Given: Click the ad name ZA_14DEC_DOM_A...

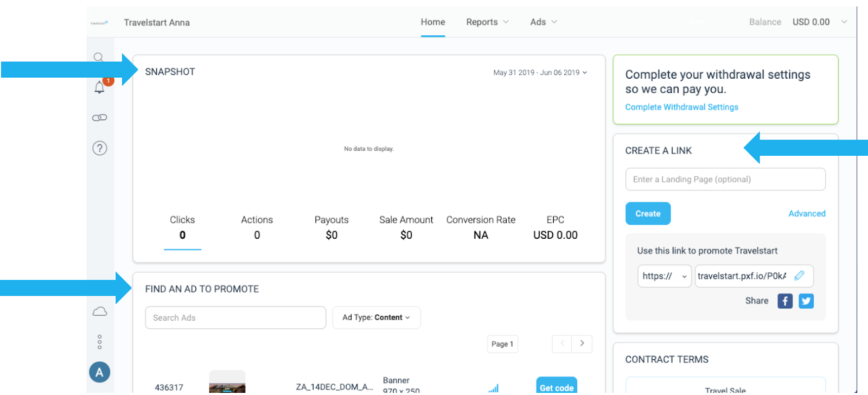Looking at the screenshot, I should (x=335, y=387).
